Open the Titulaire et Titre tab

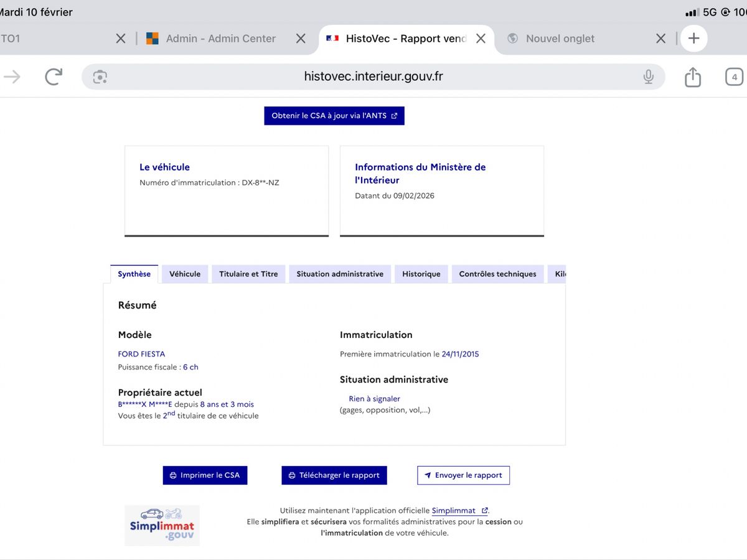(x=248, y=274)
